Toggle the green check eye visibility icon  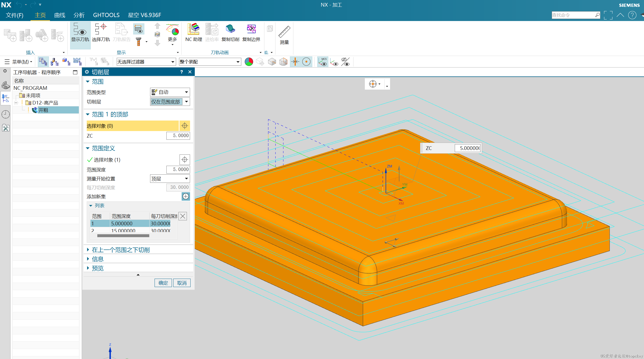coord(334,62)
